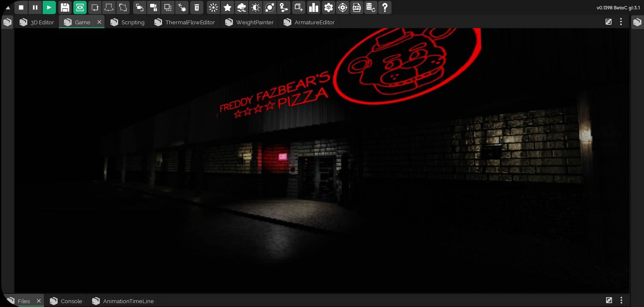Open the bottom panel's three-dot options menu

[621, 301]
